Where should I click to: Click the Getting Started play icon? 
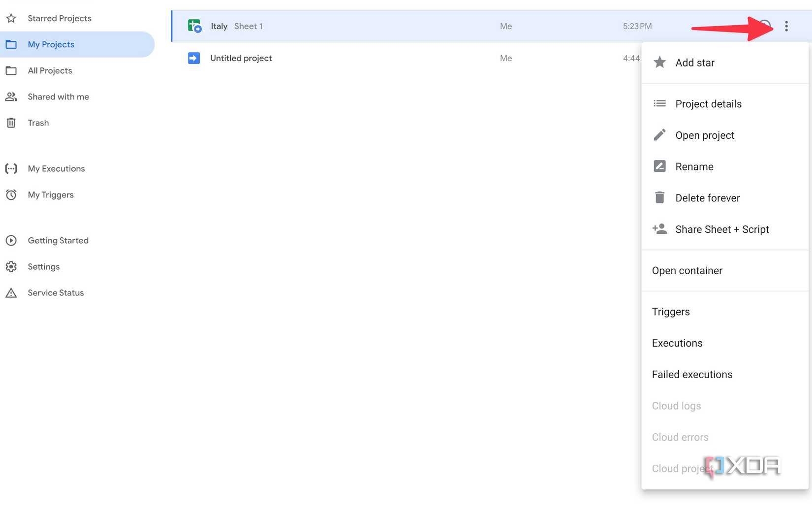(x=11, y=240)
